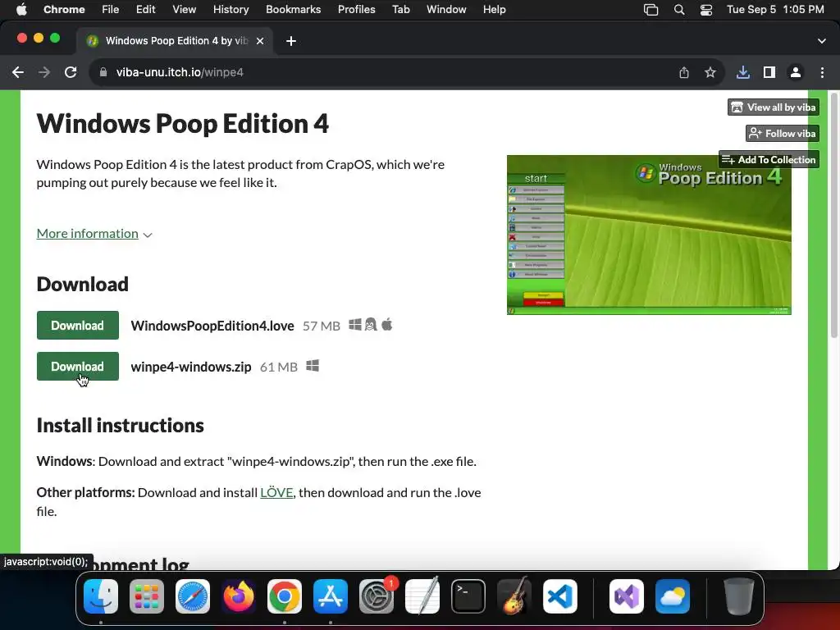
Task: Open TextEdit from the Dock
Action: coord(422,596)
